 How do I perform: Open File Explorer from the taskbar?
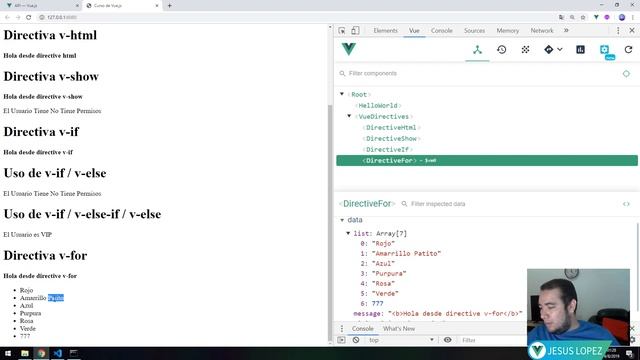pos(25,353)
